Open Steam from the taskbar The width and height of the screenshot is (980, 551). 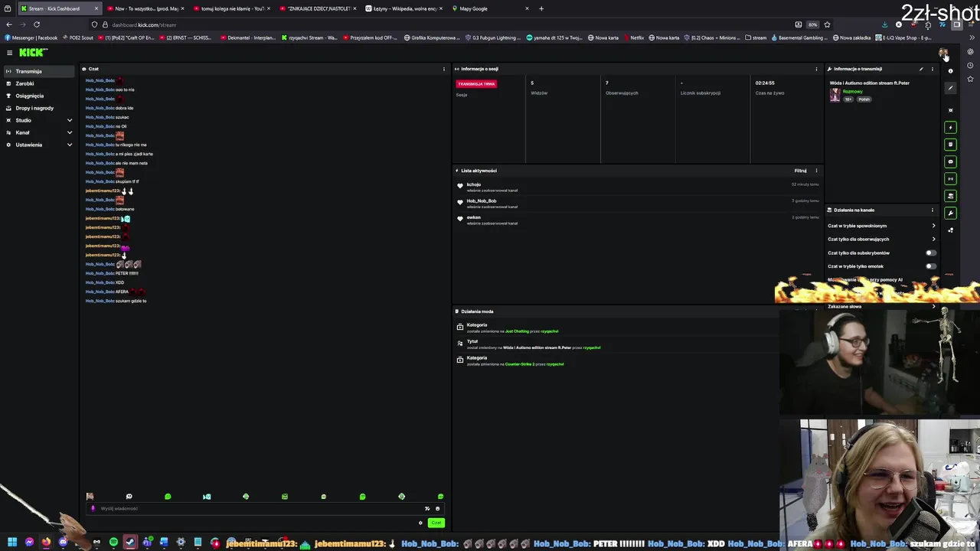click(130, 543)
